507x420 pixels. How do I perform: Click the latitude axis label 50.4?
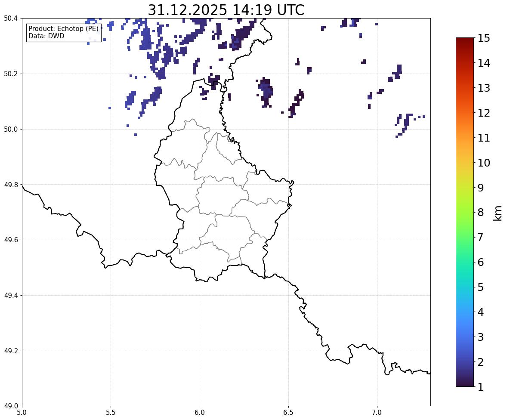pyautogui.click(x=10, y=19)
